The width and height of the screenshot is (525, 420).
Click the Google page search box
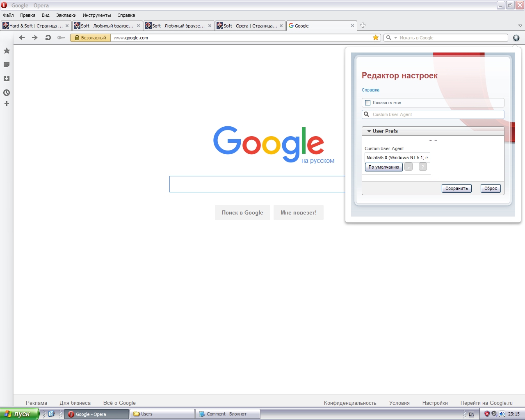pyautogui.click(x=258, y=184)
